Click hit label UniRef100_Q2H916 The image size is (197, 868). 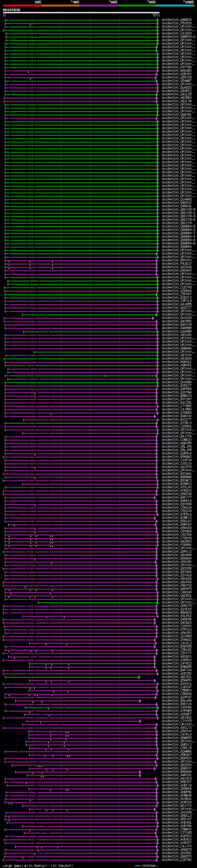177,291
